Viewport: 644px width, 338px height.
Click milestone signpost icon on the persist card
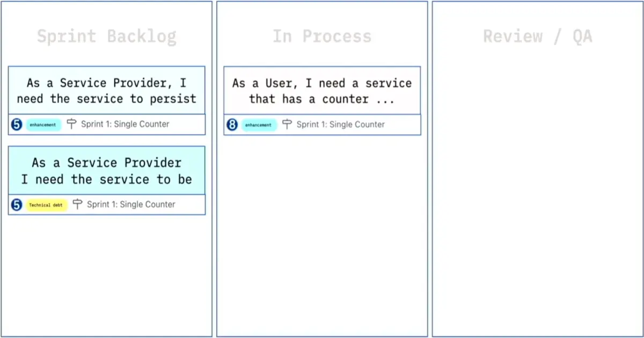72,124
